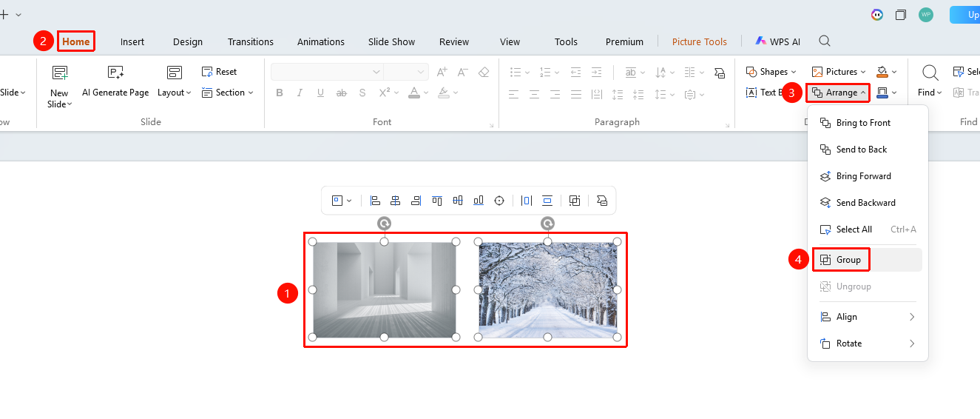Screen dimensions: 980x419
Task: Click the font color swatch
Action: coord(413,93)
